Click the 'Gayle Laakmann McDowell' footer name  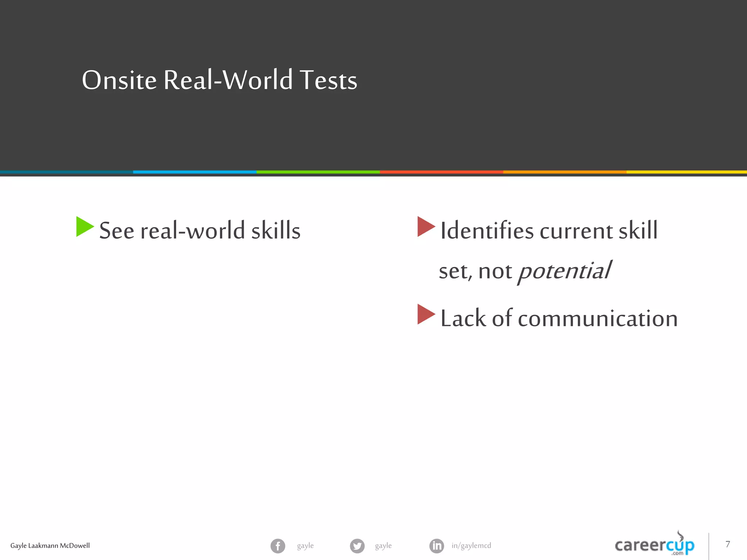(x=50, y=546)
